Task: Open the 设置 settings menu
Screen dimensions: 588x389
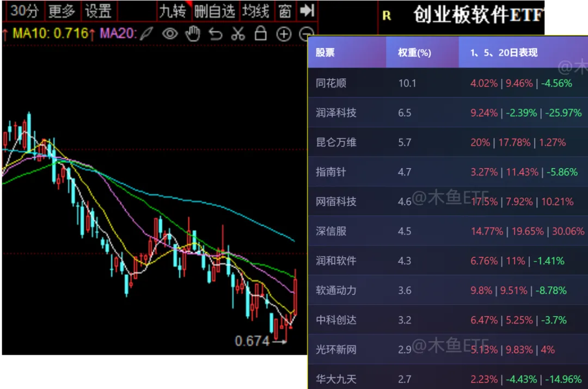Action: click(x=98, y=11)
